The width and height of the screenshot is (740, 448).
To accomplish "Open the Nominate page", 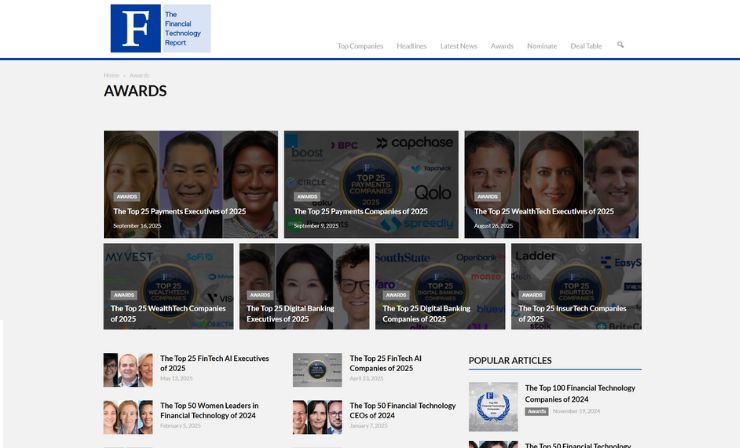I will 542,46.
